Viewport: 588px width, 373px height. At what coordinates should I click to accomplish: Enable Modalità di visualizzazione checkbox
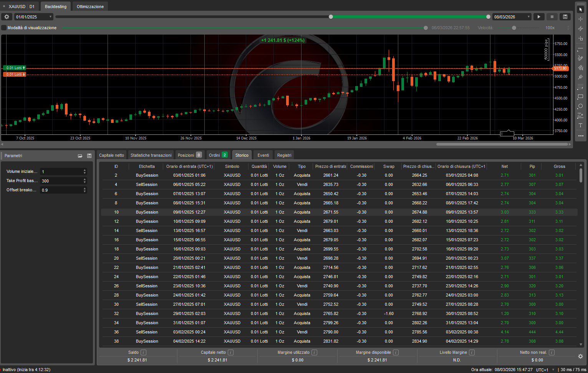(x=4, y=28)
